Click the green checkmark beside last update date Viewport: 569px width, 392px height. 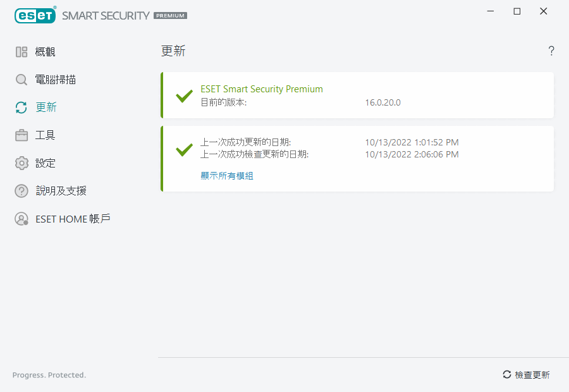[184, 149]
